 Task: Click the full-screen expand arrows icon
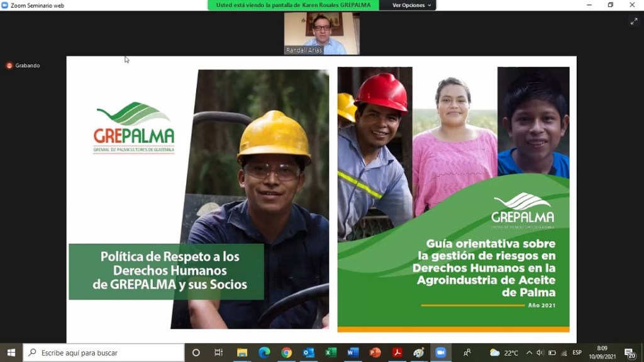click(633, 21)
